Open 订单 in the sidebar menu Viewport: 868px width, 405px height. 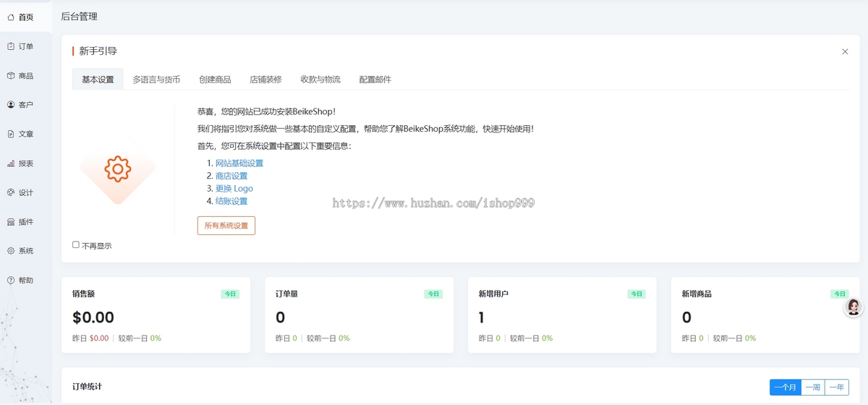(26, 46)
